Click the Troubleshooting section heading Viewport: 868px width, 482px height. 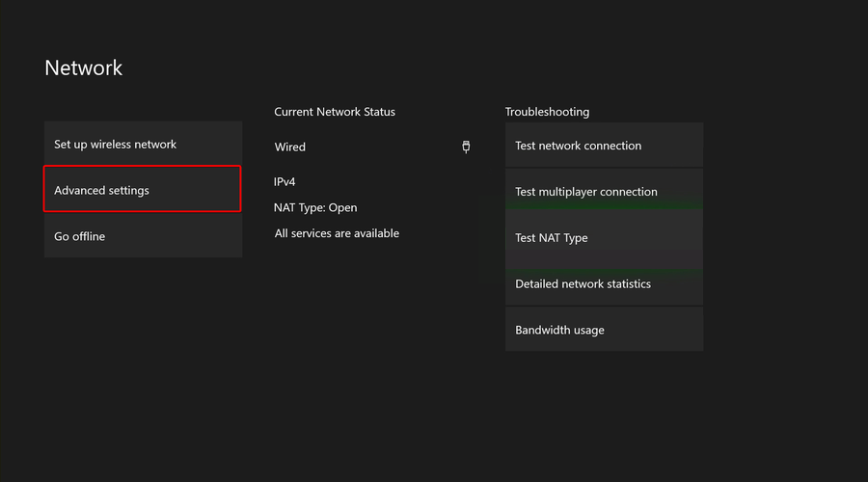point(547,112)
